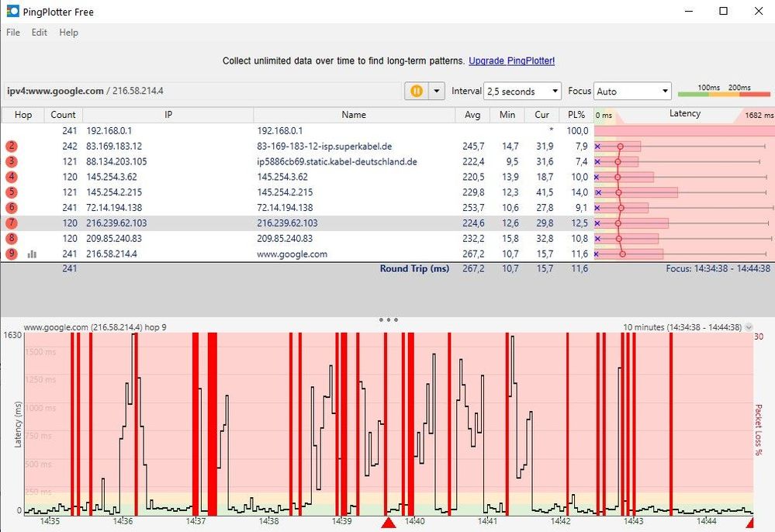Click the red triangle marker below the timeline
Image resolution: width=775 pixels, height=532 pixels.
[388, 523]
